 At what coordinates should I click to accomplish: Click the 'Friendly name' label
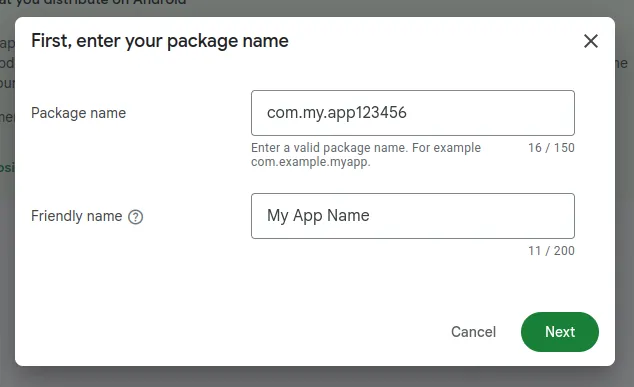(x=76, y=216)
